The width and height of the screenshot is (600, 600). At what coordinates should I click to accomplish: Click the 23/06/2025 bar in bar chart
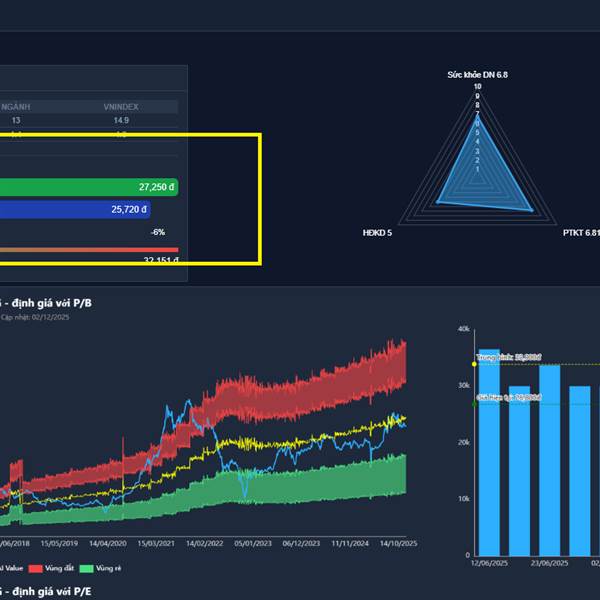click(x=549, y=460)
